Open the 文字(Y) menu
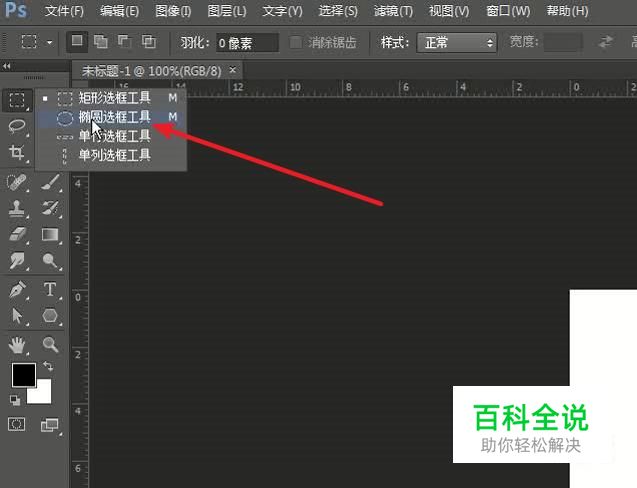The image size is (637, 488). (282, 11)
